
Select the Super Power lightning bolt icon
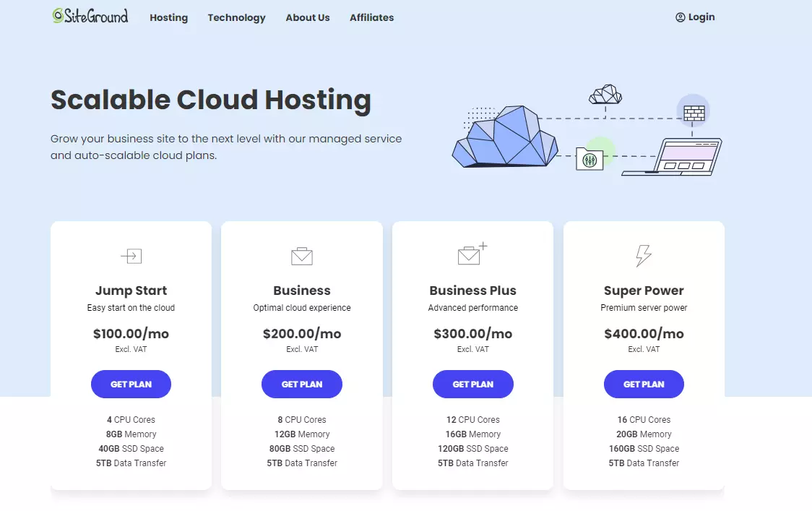[643, 254]
